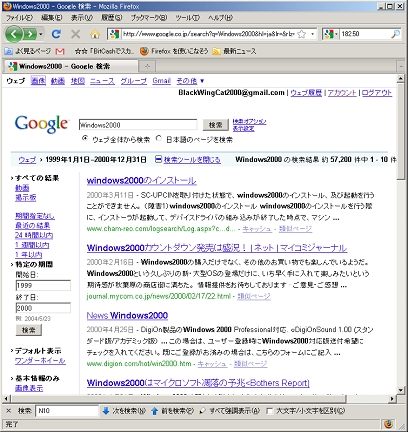Open the address bar history dropdown
This screenshot has width=408, height=432.
click(x=312, y=34)
